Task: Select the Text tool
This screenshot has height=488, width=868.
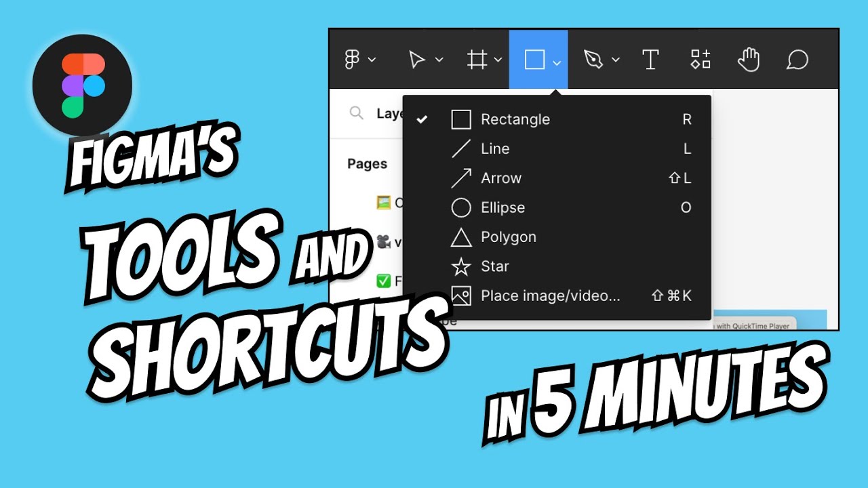Action: click(x=650, y=60)
